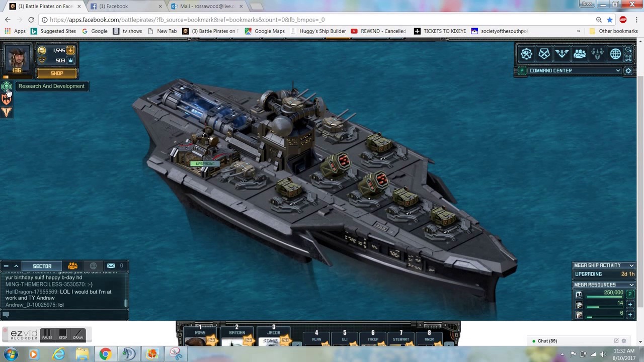Add resource with plus next to 6
644x362 pixels.
[x=630, y=315]
